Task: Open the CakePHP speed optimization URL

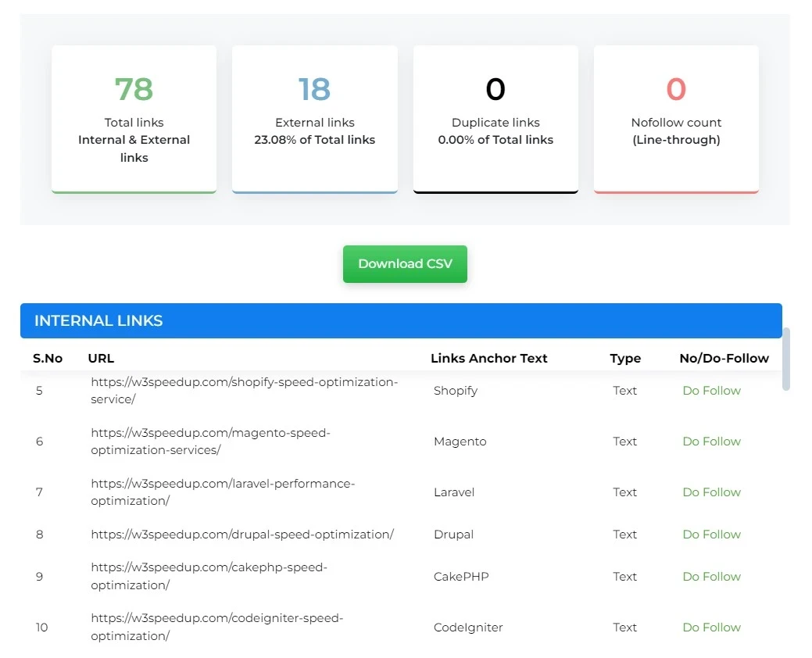Action: (209, 577)
